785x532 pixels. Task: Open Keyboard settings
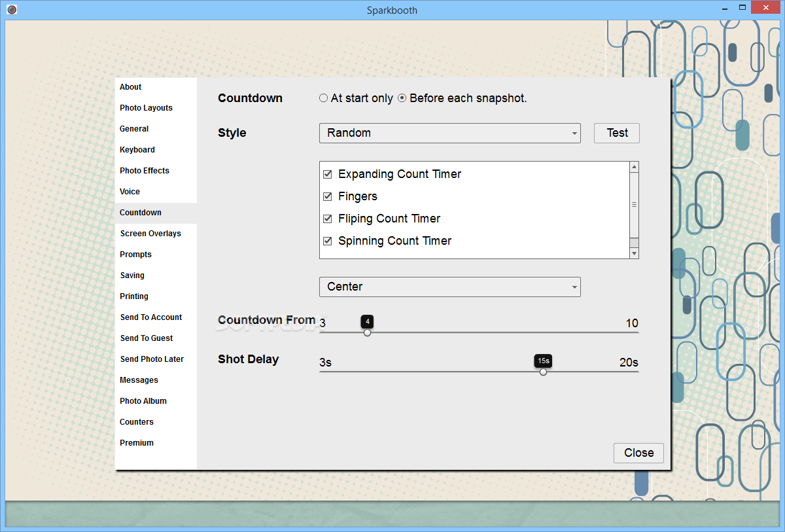156,150
